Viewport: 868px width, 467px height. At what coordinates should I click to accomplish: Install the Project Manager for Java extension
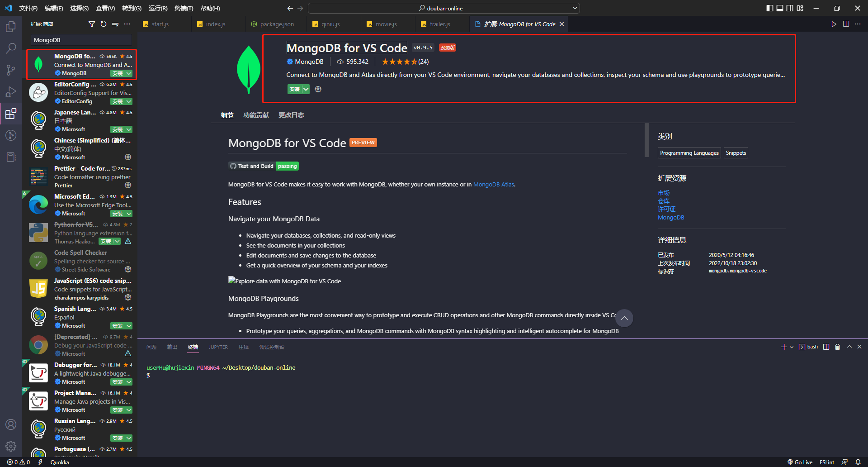tap(118, 410)
